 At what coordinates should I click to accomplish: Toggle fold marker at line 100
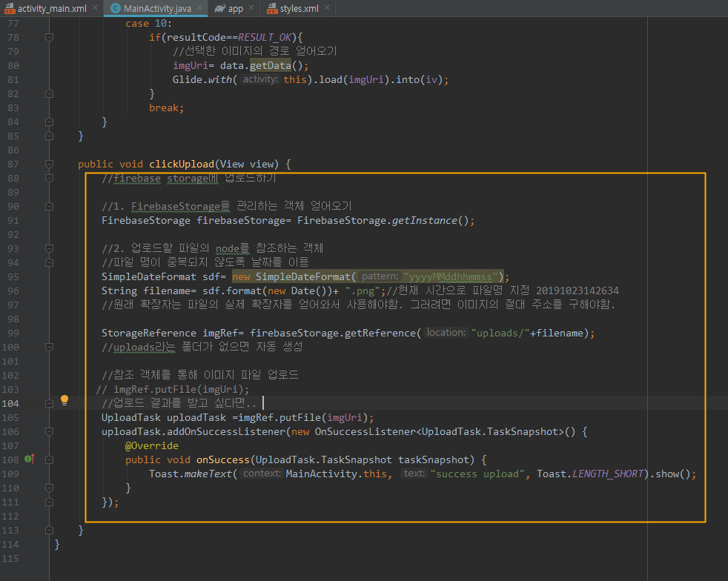(x=49, y=347)
